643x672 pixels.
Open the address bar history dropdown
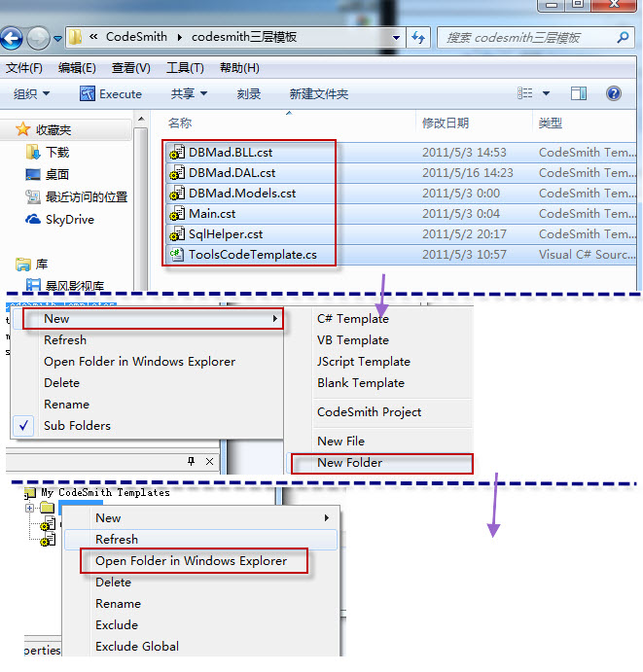pyautogui.click(x=397, y=37)
